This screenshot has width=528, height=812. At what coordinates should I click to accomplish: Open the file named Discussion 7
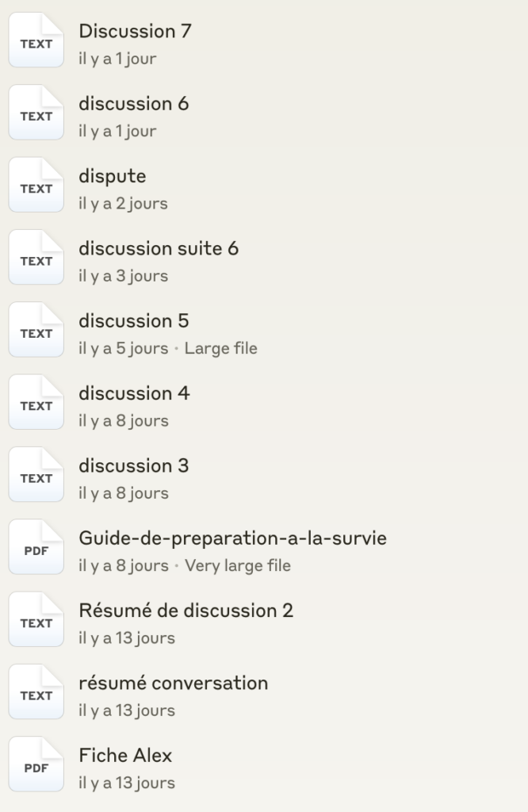[x=135, y=32]
